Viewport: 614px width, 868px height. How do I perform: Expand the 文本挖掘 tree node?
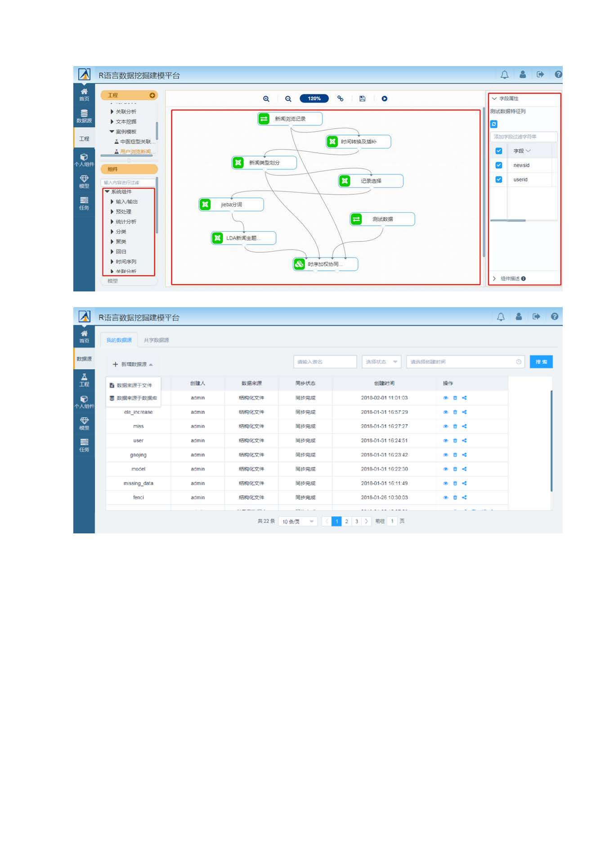[112, 121]
